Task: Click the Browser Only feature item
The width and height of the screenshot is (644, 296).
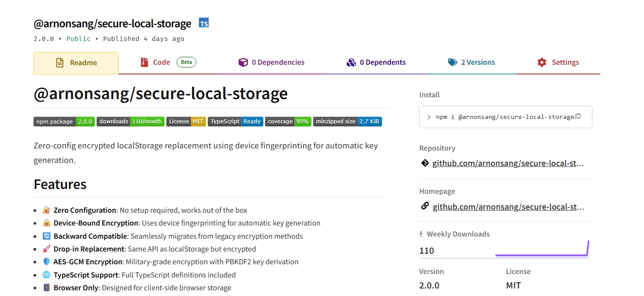Action: [x=137, y=288]
